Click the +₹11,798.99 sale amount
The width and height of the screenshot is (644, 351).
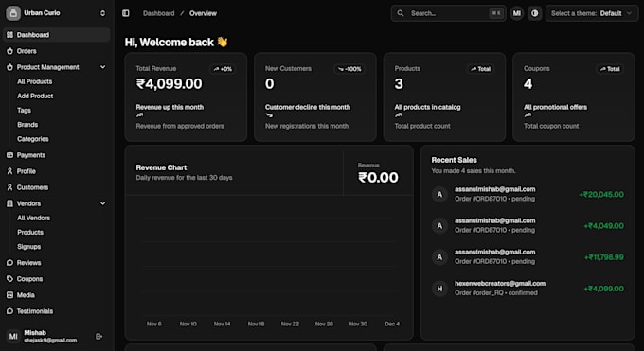tap(604, 257)
